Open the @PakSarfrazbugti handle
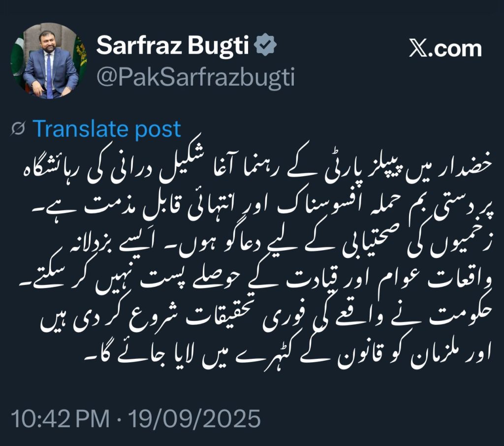Screen dimensions: 504x446 pyautogui.click(x=195, y=77)
